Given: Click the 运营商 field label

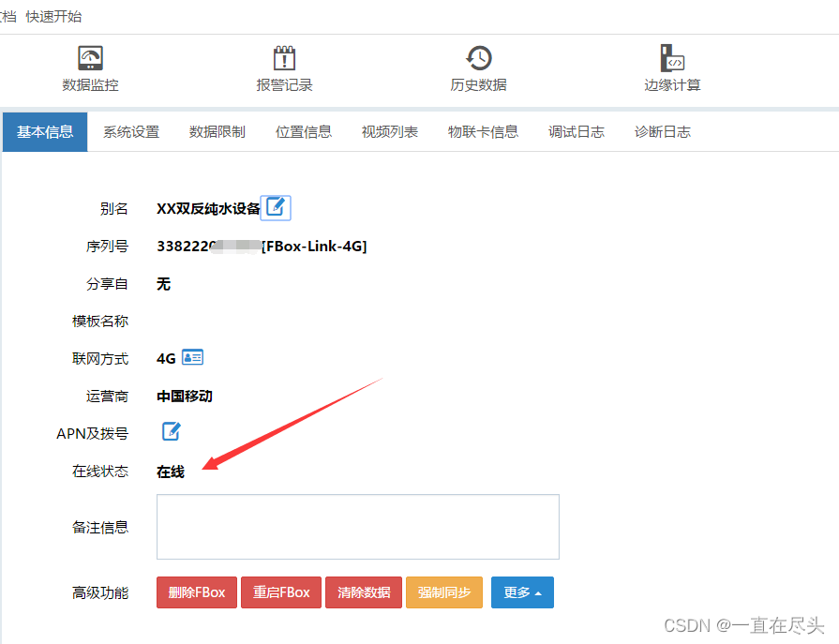Looking at the screenshot, I should (x=108, y=397).
